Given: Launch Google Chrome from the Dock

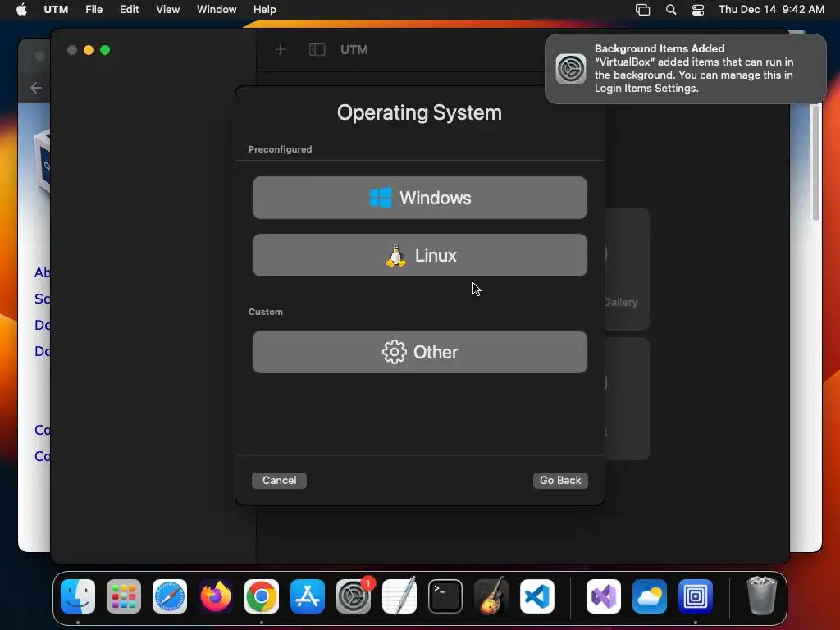Looking at the screenshot, I should (262, 596).
